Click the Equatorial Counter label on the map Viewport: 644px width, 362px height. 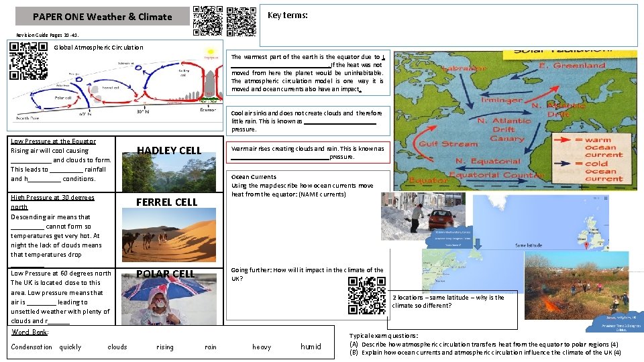tap(496, 175)
